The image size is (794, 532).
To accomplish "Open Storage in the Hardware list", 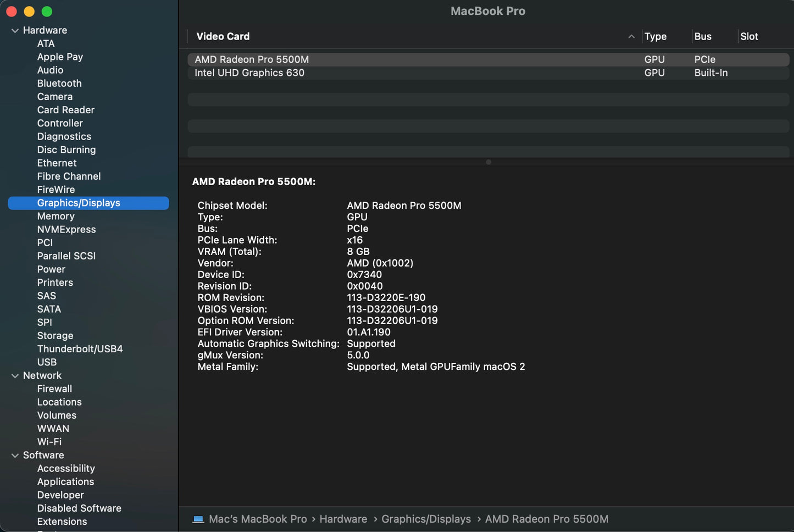I will [55, 336].
